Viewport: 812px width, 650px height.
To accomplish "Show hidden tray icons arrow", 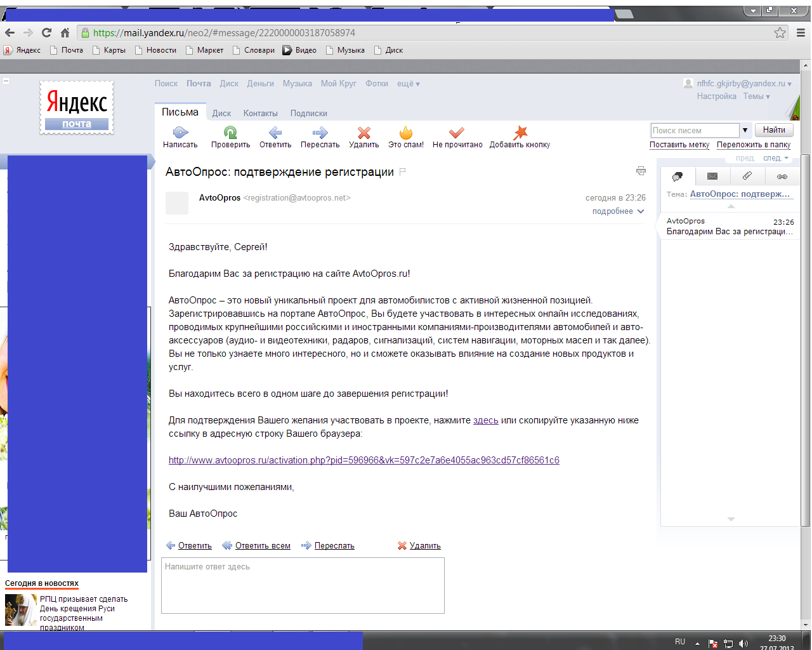I will point(698,642).
